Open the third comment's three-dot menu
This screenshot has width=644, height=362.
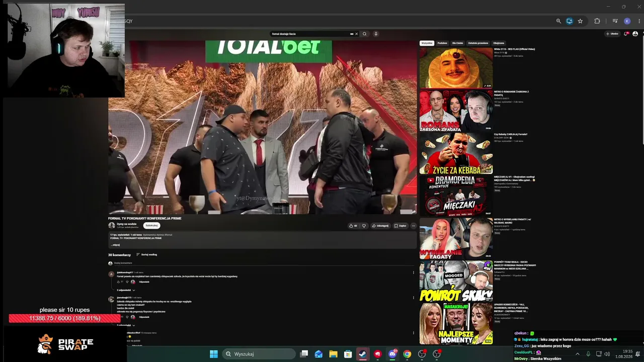tap(414, 333)
